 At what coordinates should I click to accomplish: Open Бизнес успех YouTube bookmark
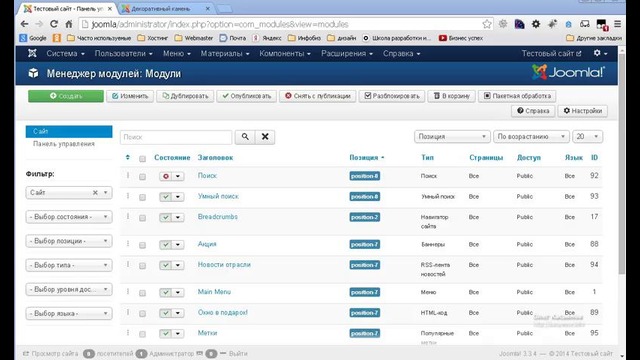(461, 38)
